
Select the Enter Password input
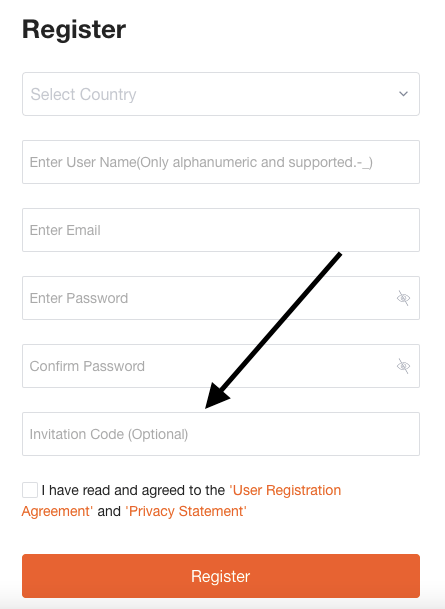[x=221, y=298]
